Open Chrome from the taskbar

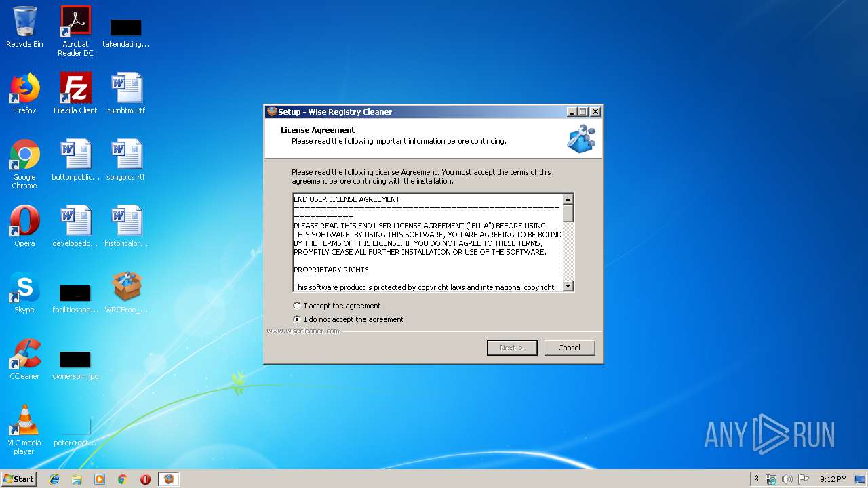click(x=123, y=479)
